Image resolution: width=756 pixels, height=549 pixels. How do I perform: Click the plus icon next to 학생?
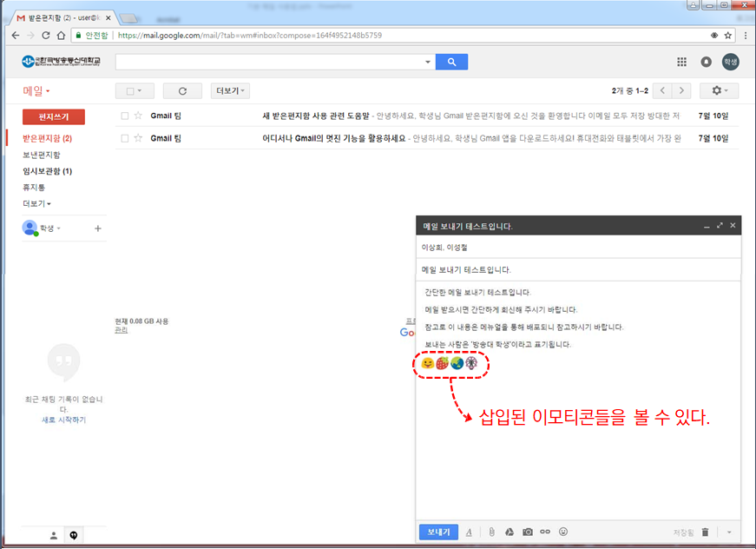coord(97,228)
